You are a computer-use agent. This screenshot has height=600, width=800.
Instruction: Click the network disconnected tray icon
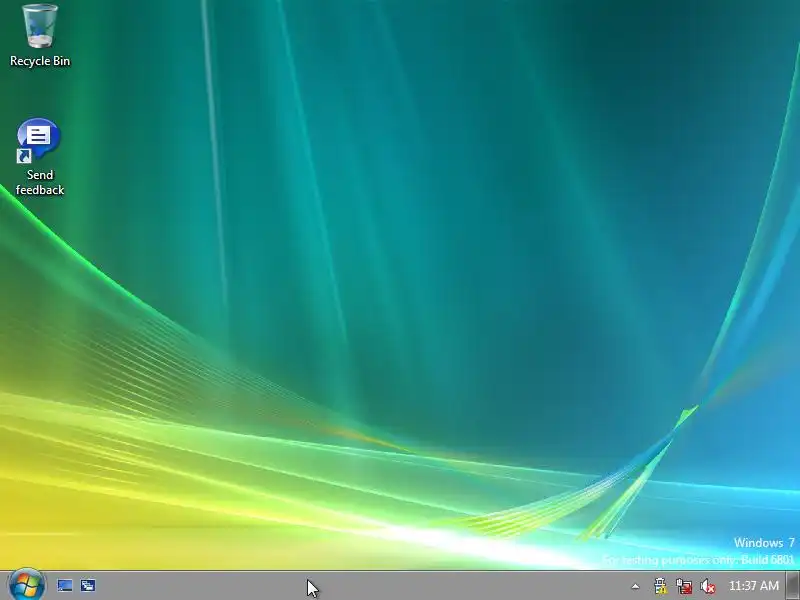pyautogui.click(x=684, y=586)
